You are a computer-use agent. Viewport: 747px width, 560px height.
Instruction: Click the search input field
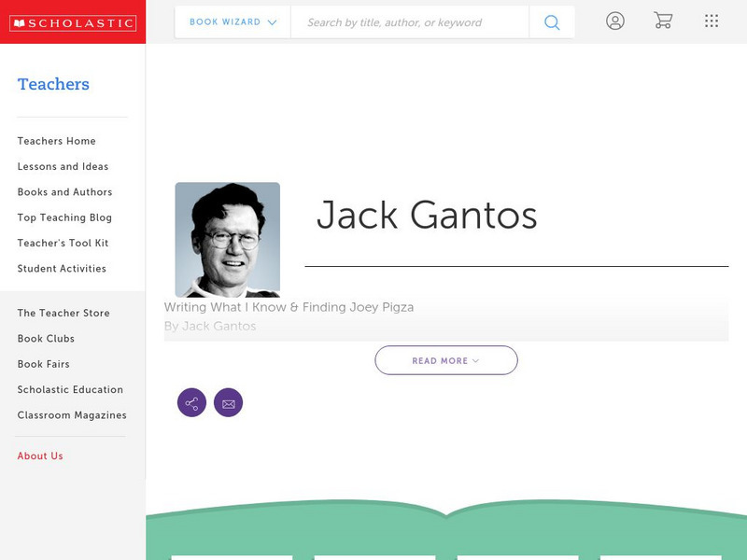[411, 21]
